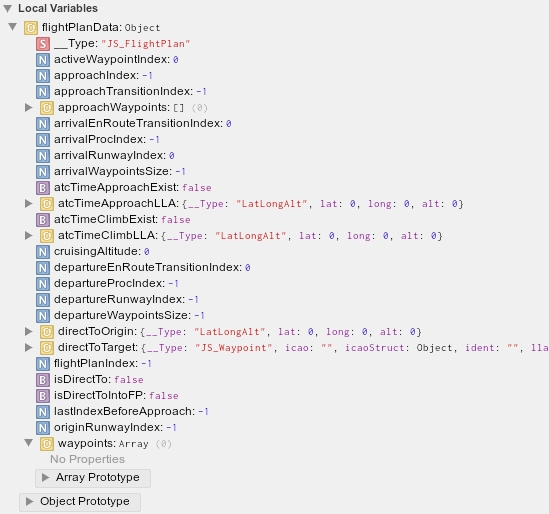Click the object icon next to flightPlanData
This screenshot has height=514, width=549.
pos(31,28)
